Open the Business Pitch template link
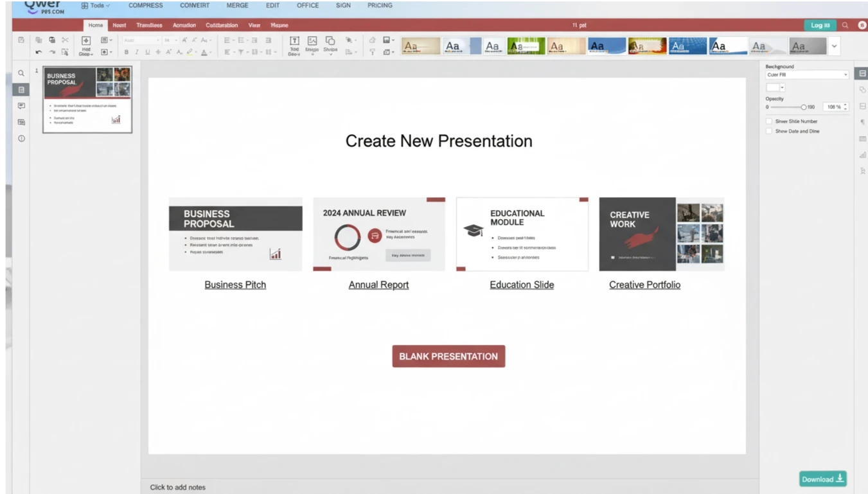Image resolution: width=868 pixels, height=494 pixels. [235, 285]
